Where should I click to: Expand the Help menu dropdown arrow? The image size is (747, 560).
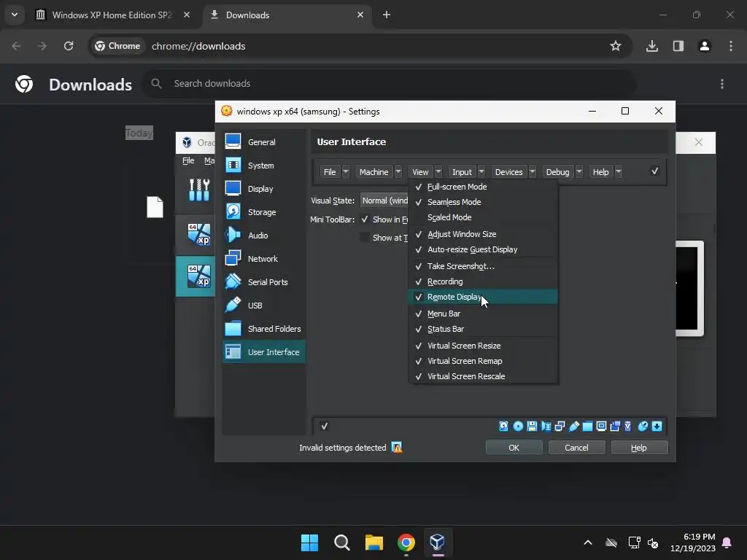click(x=619, y=172)
